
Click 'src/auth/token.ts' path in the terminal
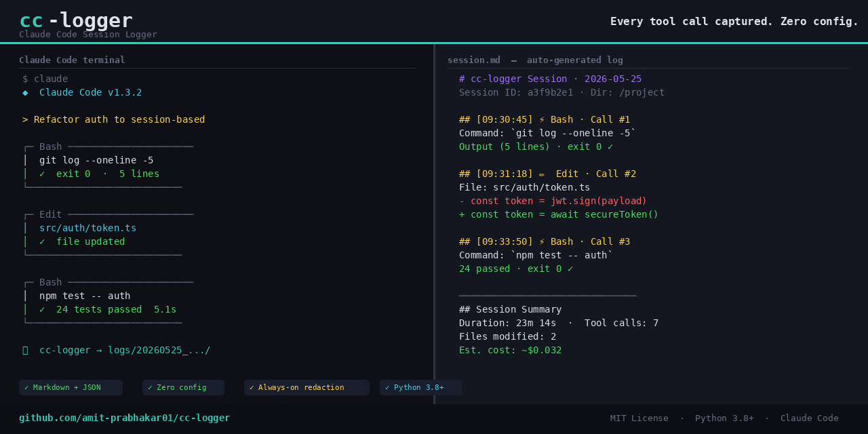87,229
